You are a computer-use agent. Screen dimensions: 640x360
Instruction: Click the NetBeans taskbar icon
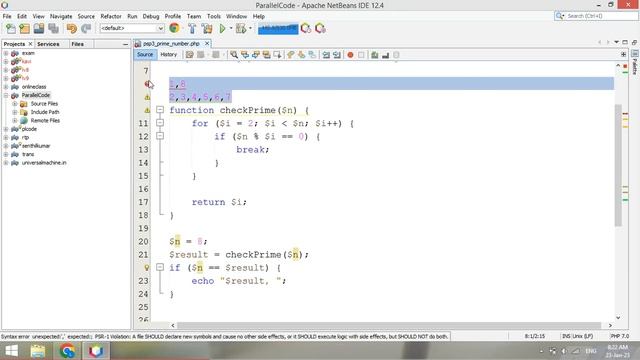pyautogui.click(x=96, y=351)
